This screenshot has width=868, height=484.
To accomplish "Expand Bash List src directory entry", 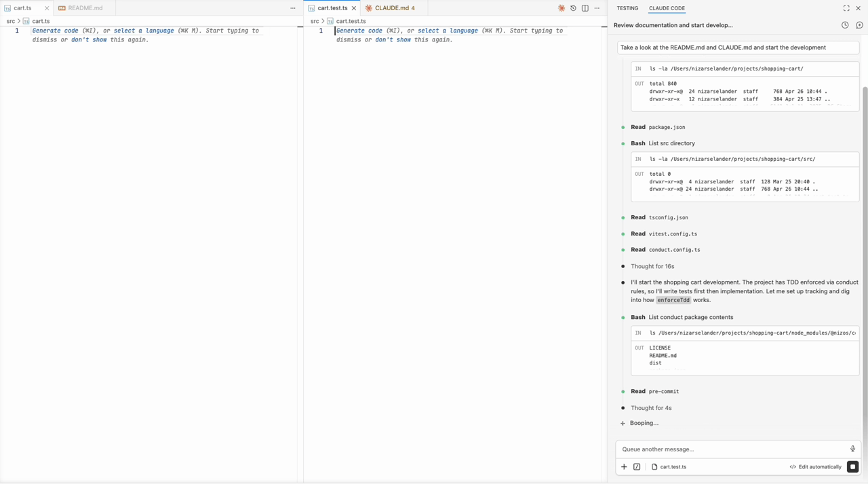I will point(663,143).
